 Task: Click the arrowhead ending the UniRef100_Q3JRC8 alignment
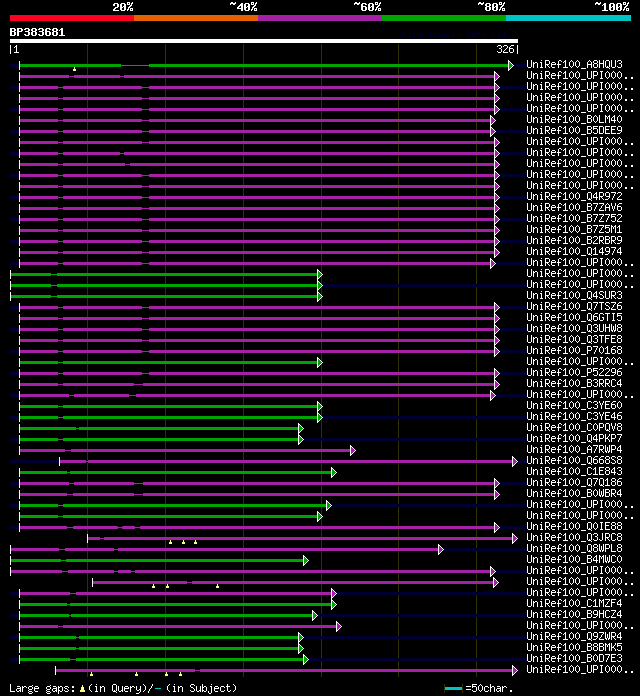click(x=515, y=538)
